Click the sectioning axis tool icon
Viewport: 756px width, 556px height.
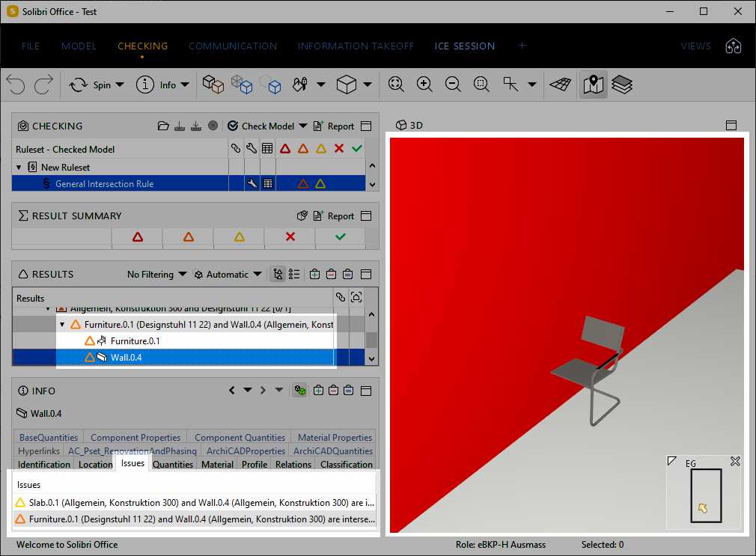[510, 84]
